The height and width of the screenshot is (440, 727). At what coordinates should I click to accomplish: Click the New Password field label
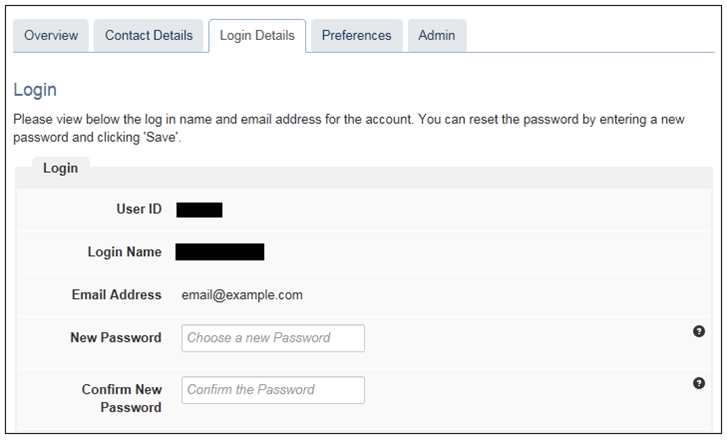coord(116,338)
